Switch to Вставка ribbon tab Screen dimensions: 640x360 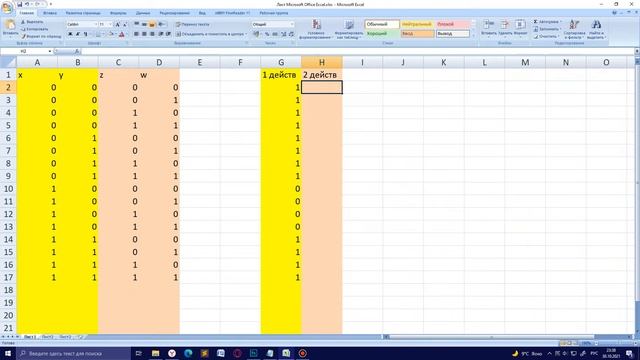50,13
